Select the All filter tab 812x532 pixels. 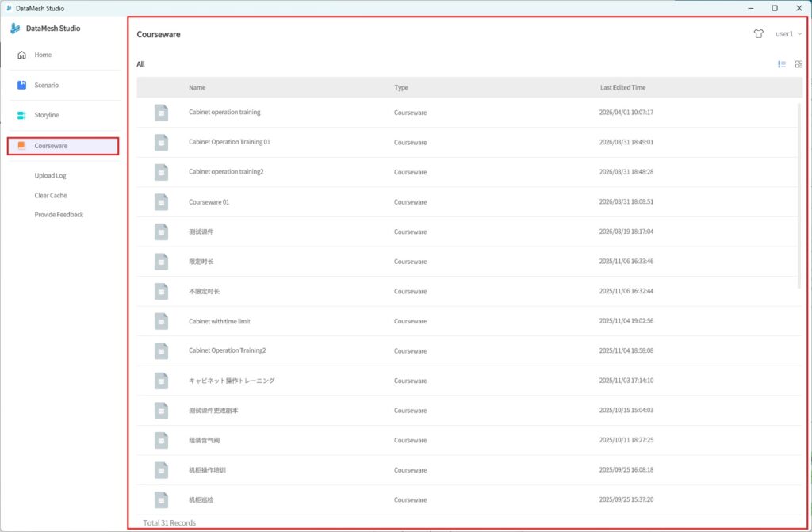pos(140,64)
